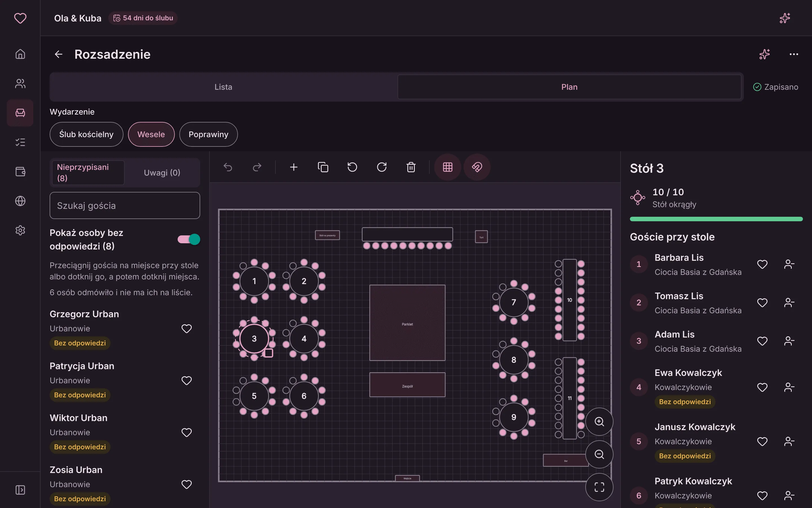The image size is (812, 508).
Task: Click the undo arrow in plan toolbar
Action: pyautogui.click(x=228, y=167)
